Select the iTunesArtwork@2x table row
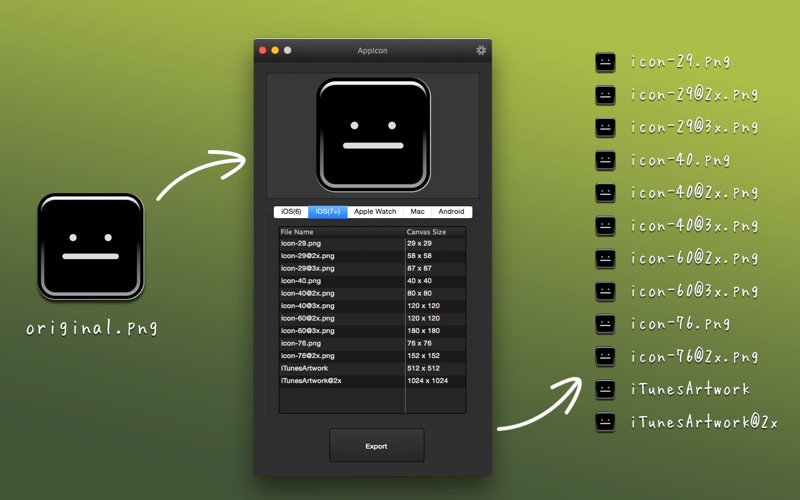 pos(372,381)
